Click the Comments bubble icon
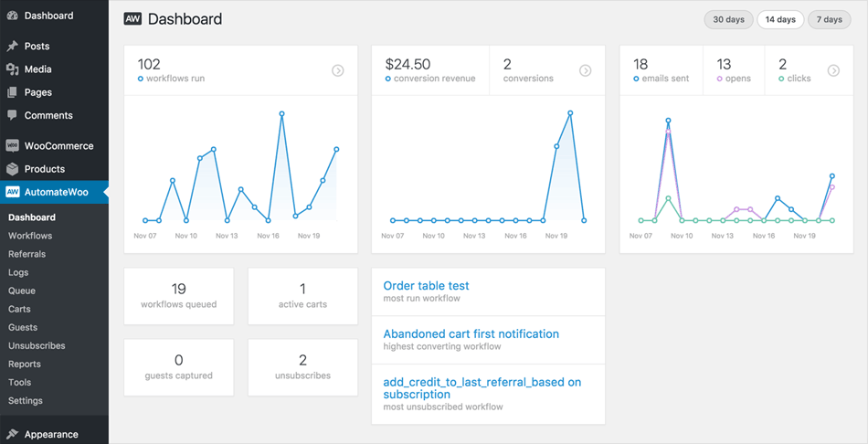The height and width of the screenshot is (444, 868). [x=12, y=115]
